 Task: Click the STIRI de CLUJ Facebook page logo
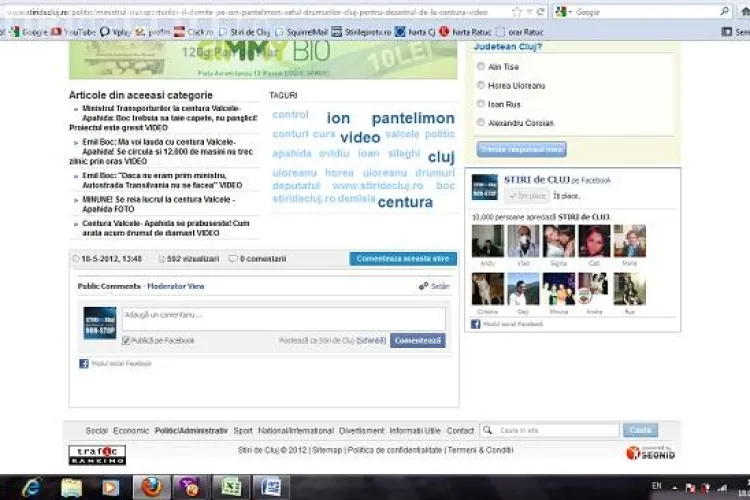[485, 187]
